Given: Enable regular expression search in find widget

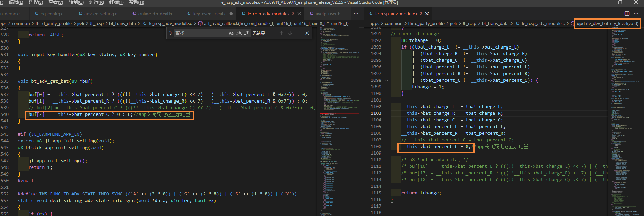Looking at the screenshot, I should coord(247,33).
